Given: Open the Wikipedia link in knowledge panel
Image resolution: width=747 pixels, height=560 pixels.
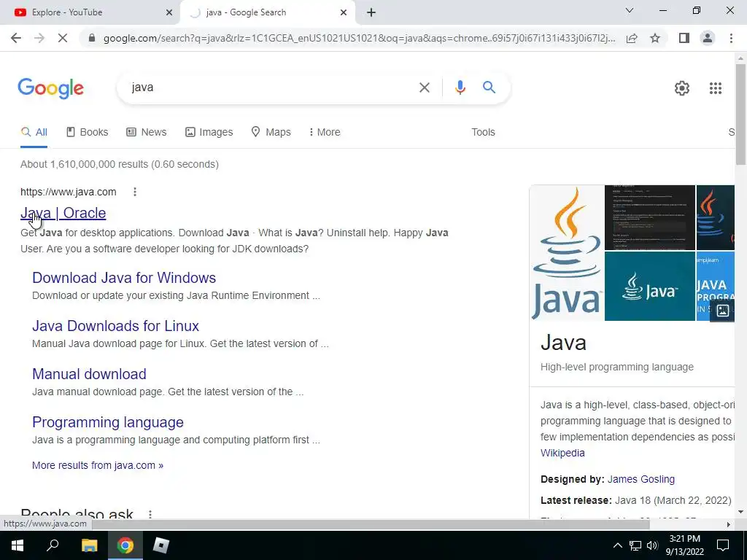Looking at the screenshot, I should click(x=562, y=453).
